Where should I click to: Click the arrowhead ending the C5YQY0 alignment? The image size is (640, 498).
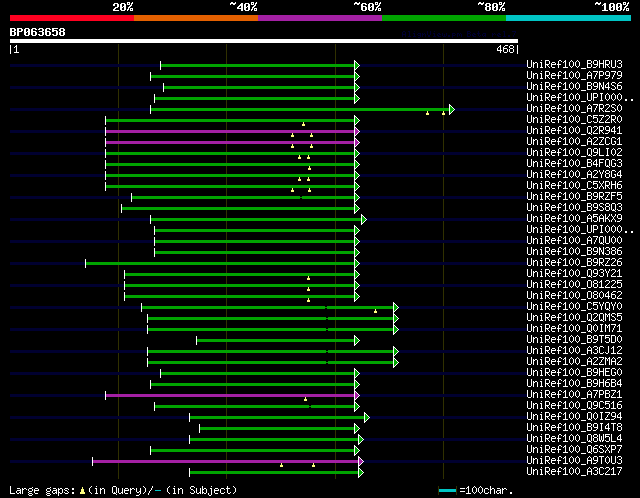pyautogui.click(x=396, y=307)
